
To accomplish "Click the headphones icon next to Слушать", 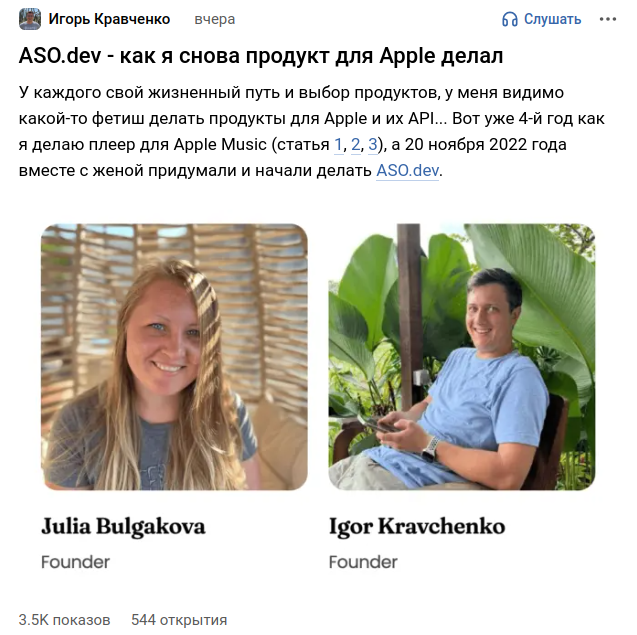I will click(509, 19).
